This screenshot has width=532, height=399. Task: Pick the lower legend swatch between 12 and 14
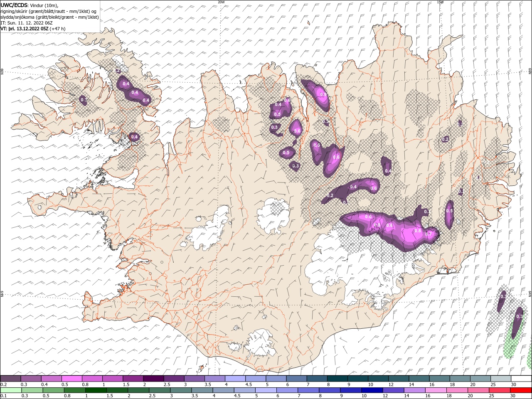[x=393, y=390]
